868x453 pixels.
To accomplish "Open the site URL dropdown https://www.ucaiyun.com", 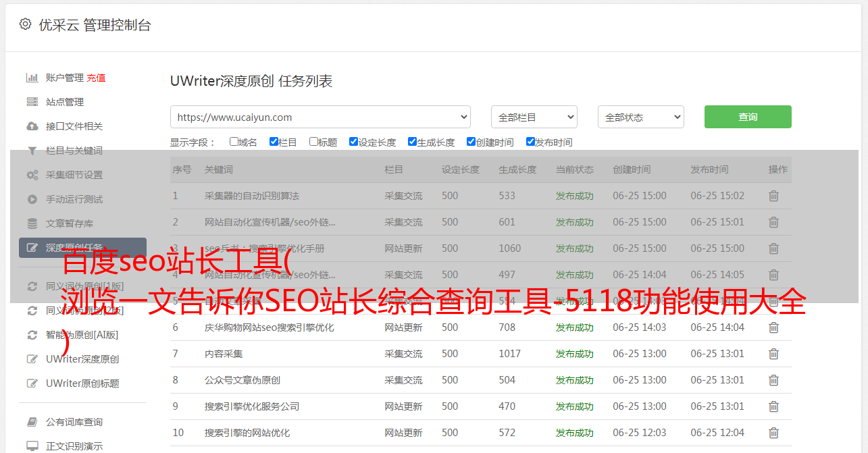I will pyautogui.click(x=320, y=117).
